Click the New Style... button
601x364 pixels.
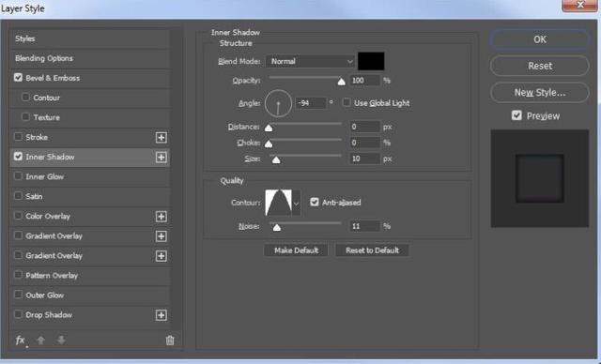point(540,92)
